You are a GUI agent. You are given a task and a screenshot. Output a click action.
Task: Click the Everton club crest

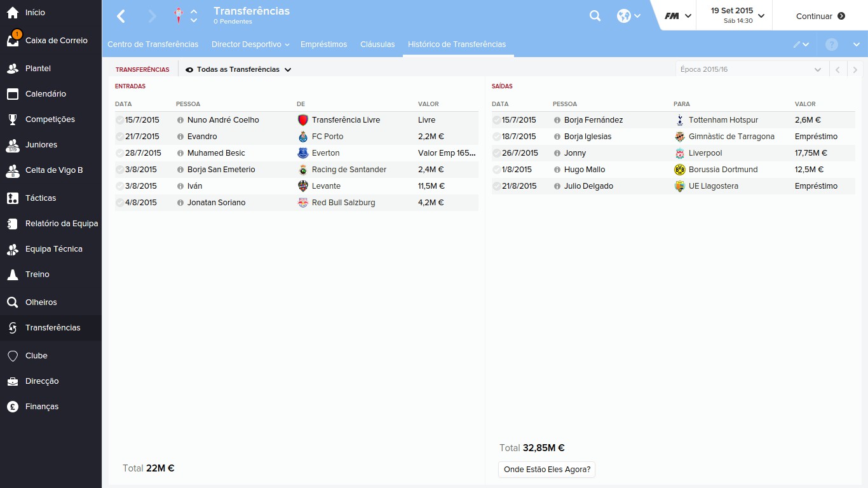pos(302,153)
